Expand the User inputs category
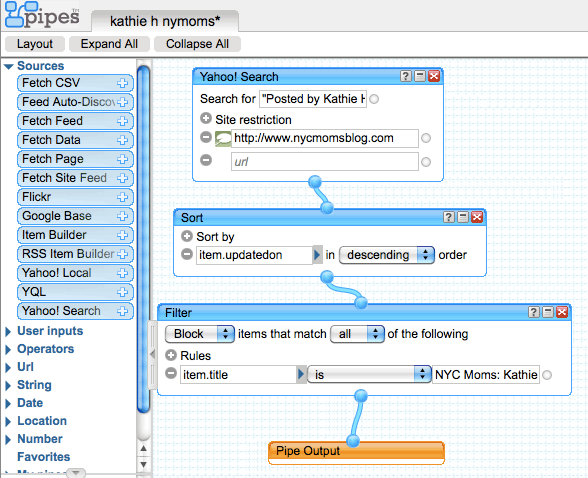 (x=8, y=331)
